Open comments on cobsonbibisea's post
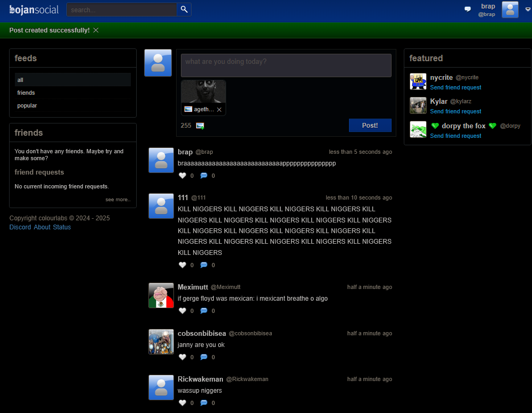This screenshot has height=413, width=532. pyautogui.click(x=204, y=357)
